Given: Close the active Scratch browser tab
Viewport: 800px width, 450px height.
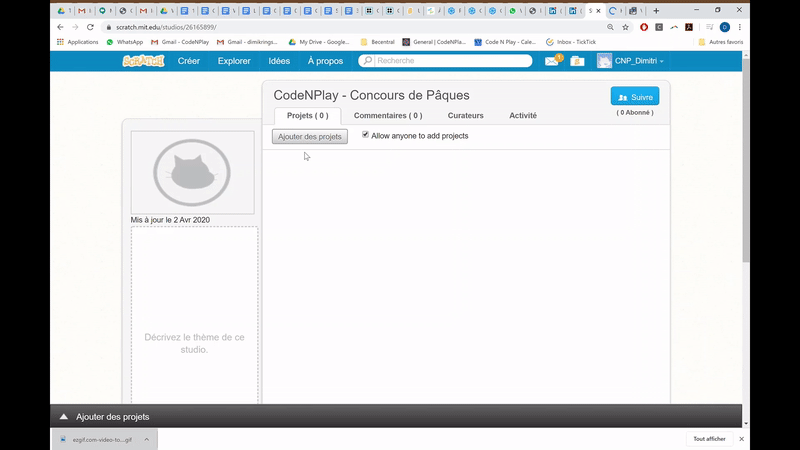Looking at the screenshot, I should click(599, 11).
